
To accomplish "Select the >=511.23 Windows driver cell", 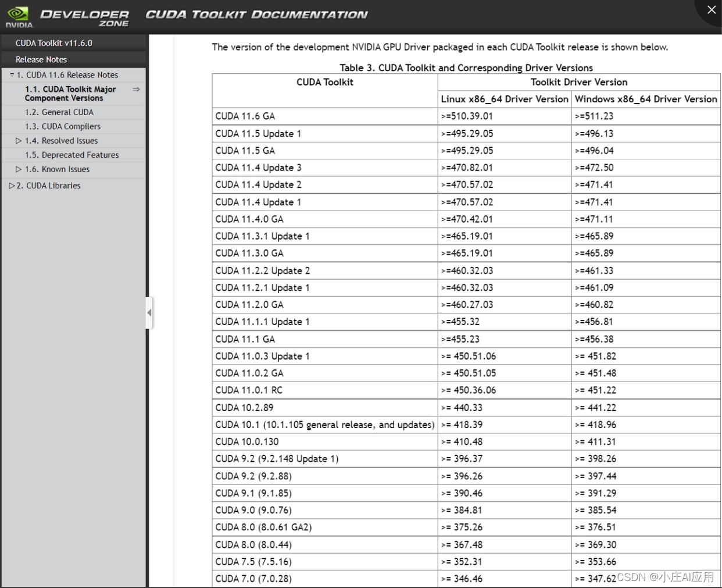I will tap(646, 116).
